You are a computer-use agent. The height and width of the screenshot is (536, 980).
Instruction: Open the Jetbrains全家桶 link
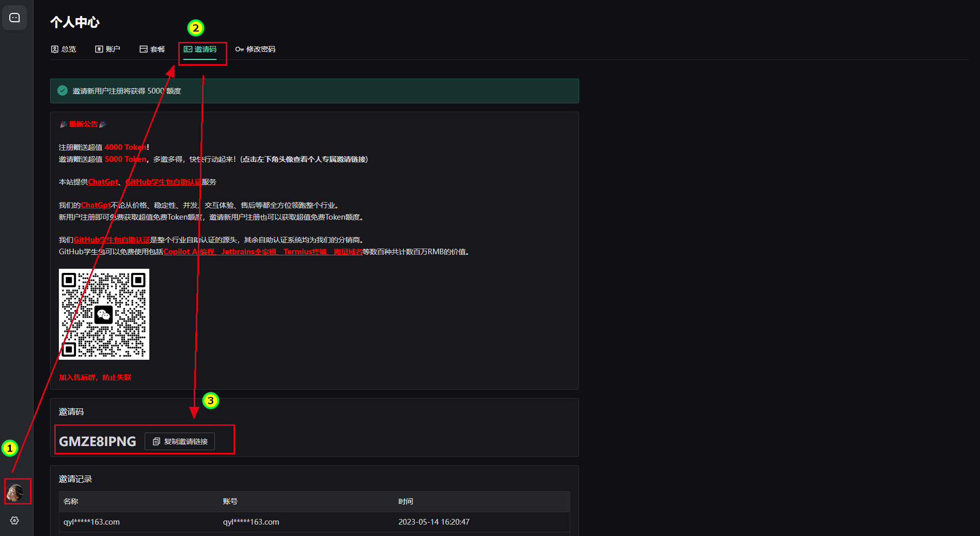pyautogui.click(x=249, y=252)
